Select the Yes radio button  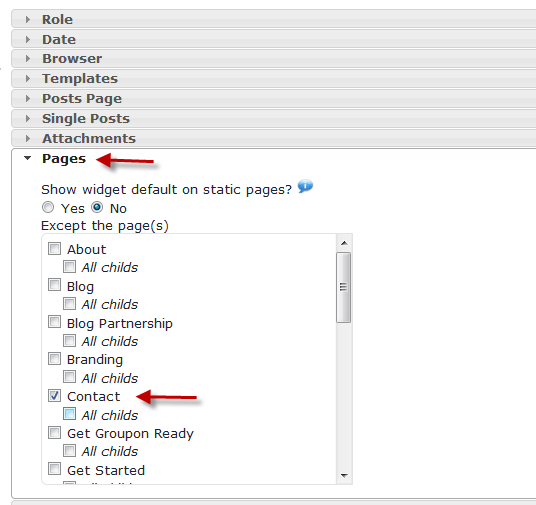pyautogui.click(x=48, y=207)
